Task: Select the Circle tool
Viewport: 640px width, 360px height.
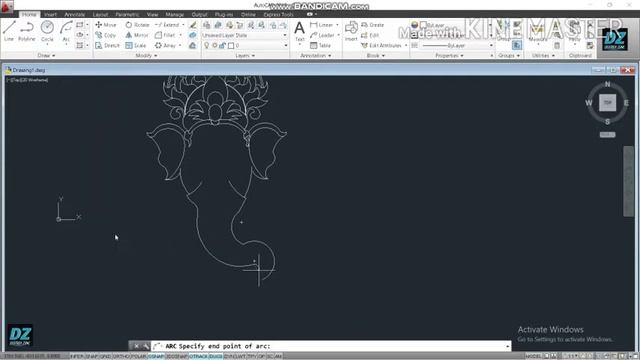Action: (x=47, y=31)
